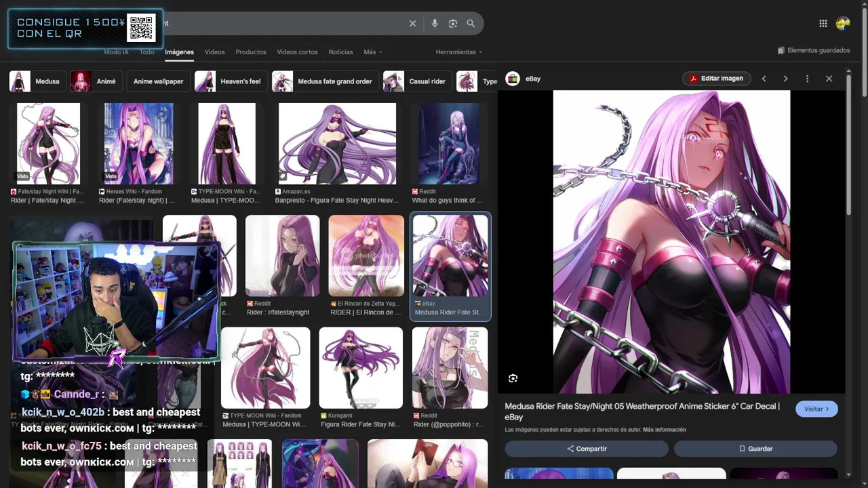Switch to Modo IA tab
Screen dimensions: 868x488
116,52
